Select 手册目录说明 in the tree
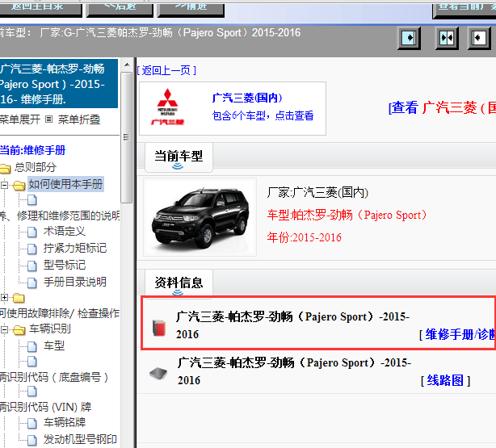Viewport: 496px width, 448px height. 75,282
